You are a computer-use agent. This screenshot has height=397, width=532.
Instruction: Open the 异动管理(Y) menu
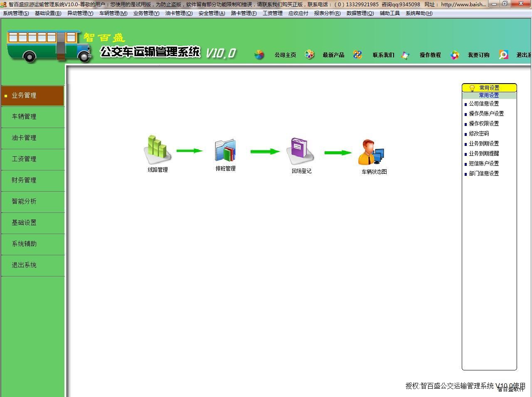tap(80, 13)
